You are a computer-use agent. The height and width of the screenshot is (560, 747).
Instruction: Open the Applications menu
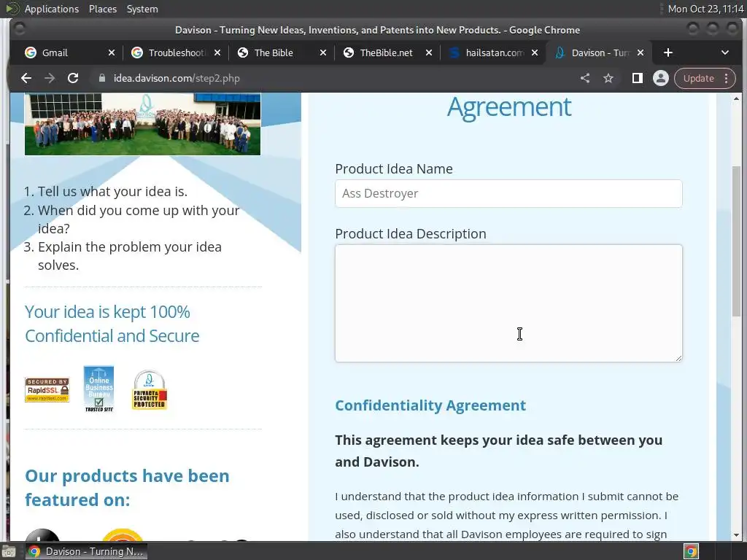point(52,9)
